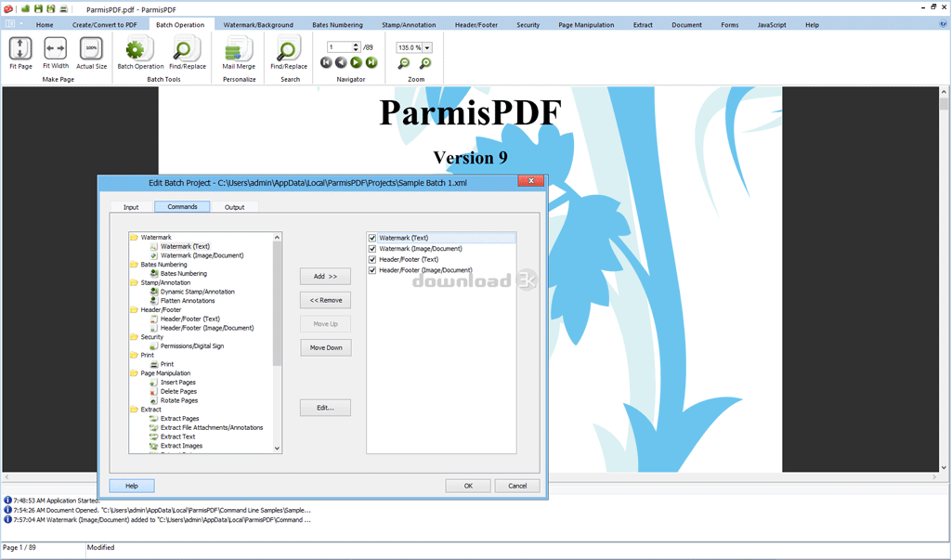The image size is (951, 560).
Task: Select the Print command item
Action: 167,364
